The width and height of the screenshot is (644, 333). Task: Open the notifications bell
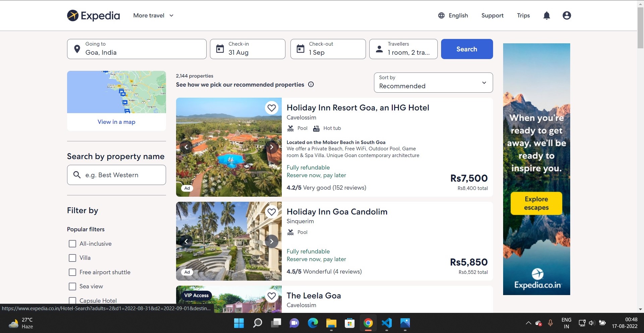point(547,15)
